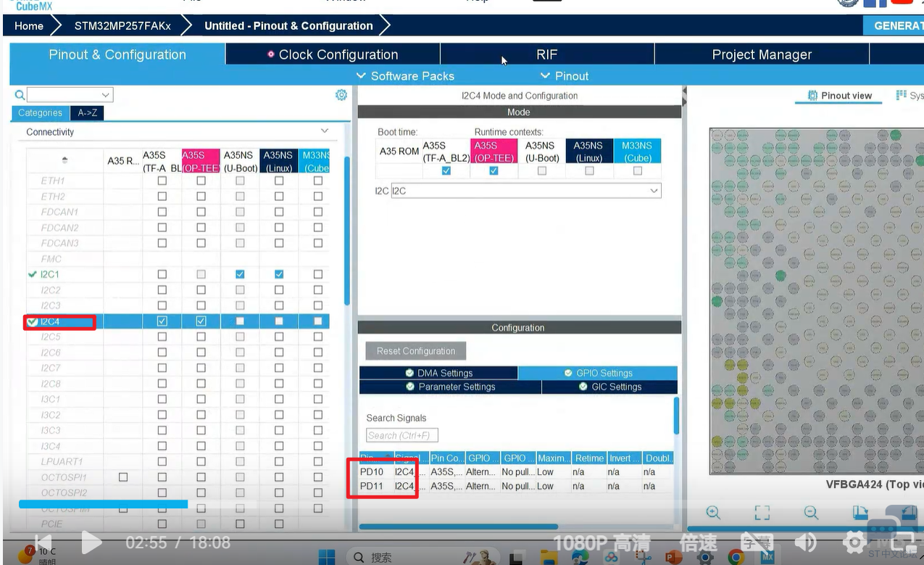The width and height of the screenshot is (924, 565).
Task: Zoom in on the pinout chip view
Action: [713, 513]
